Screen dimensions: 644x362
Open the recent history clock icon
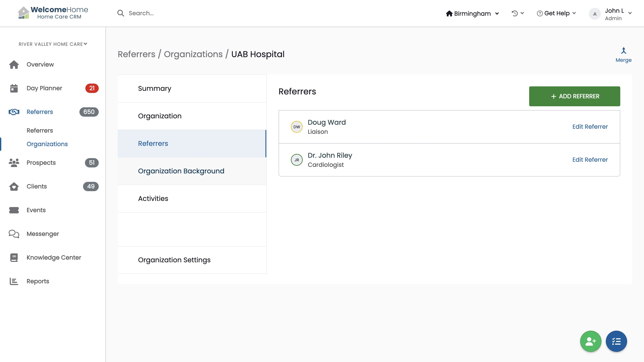point(515,13)
